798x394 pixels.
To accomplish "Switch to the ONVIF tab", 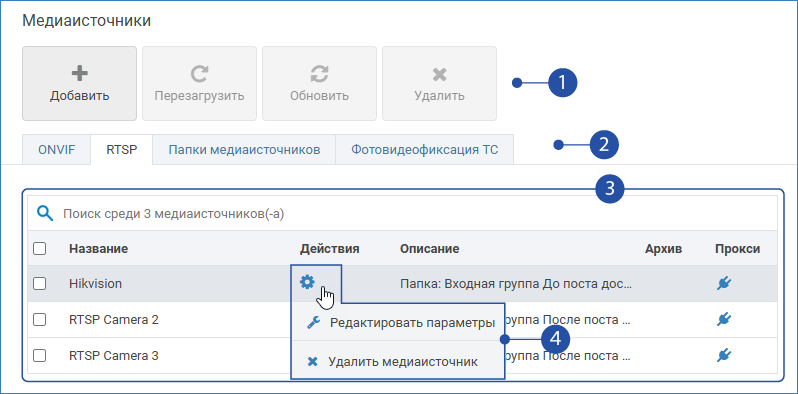I will 56,150.
